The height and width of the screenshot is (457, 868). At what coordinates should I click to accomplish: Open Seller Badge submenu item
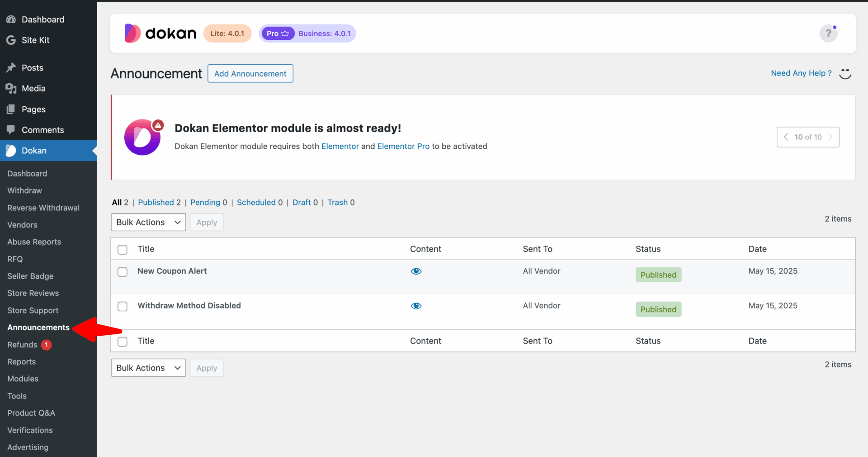(30, 276)
